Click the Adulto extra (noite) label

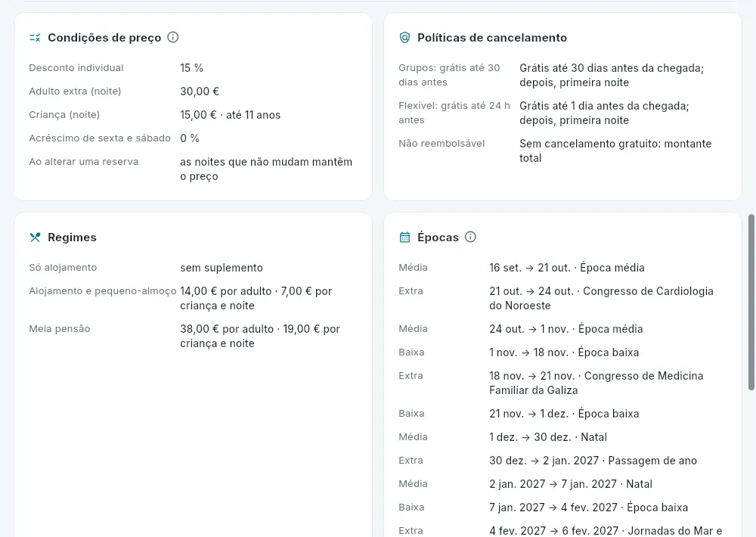pyautogui.click(x=75, y=92)
